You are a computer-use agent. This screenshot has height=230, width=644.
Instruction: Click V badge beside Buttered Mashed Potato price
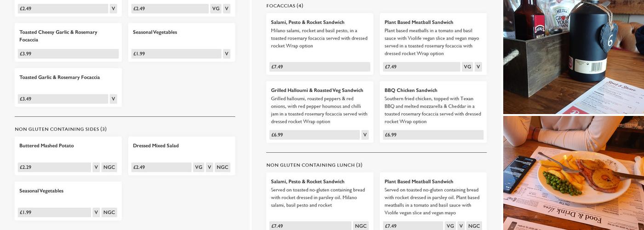click(96, 167)
